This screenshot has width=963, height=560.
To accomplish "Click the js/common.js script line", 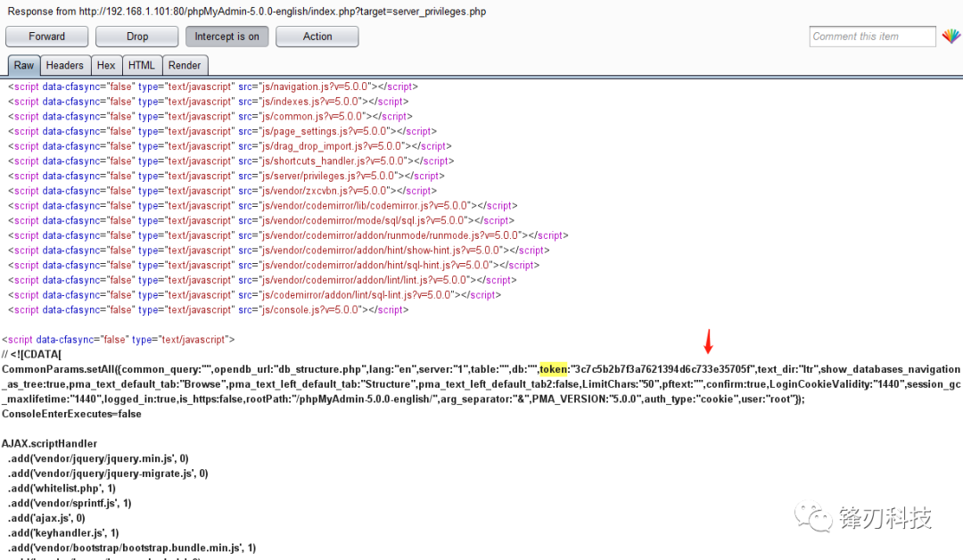I will (x=210, y=116).
